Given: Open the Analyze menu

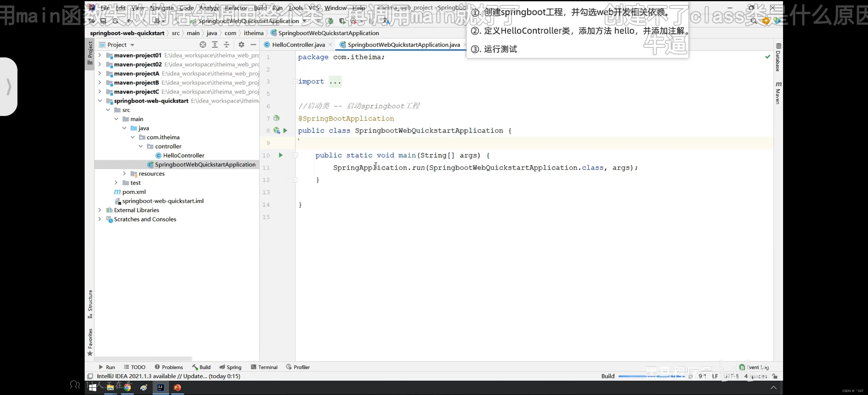Looking at the screenshot, I should [209, 8].
